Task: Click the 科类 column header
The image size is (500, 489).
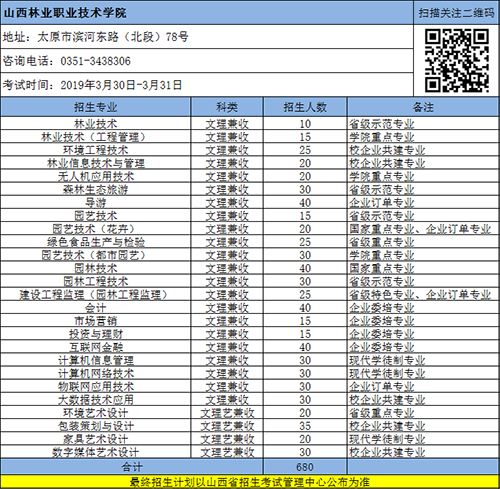Action: point(227,107)
